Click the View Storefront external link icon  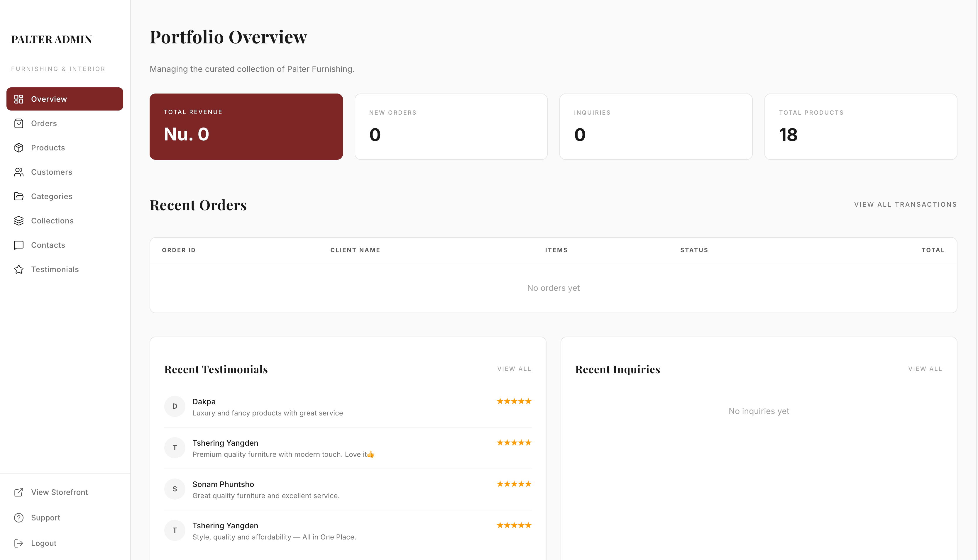18,492
